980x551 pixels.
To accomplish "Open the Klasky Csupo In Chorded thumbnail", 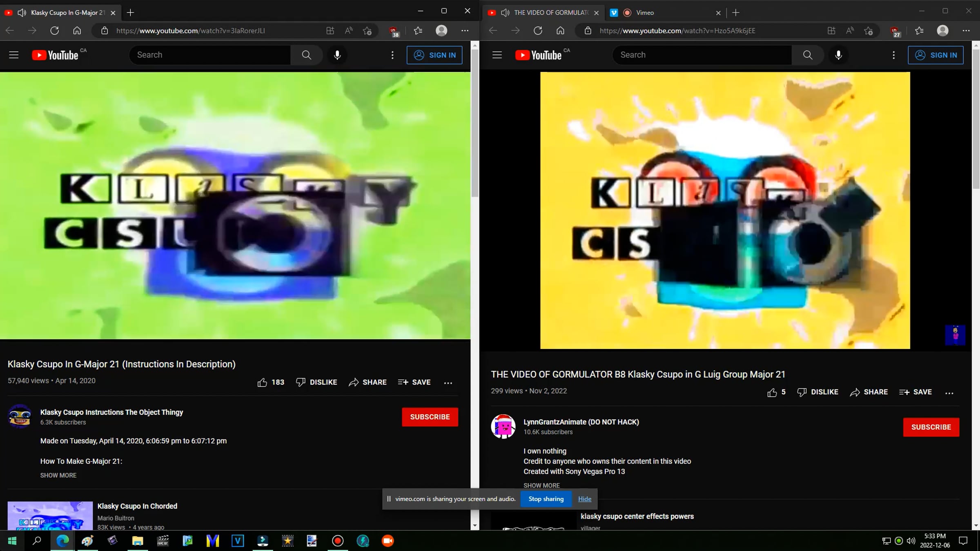I will (50, 515).
